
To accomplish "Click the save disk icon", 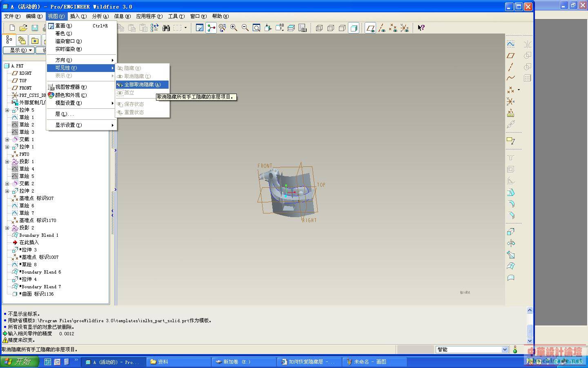I will tap(35, 28).
